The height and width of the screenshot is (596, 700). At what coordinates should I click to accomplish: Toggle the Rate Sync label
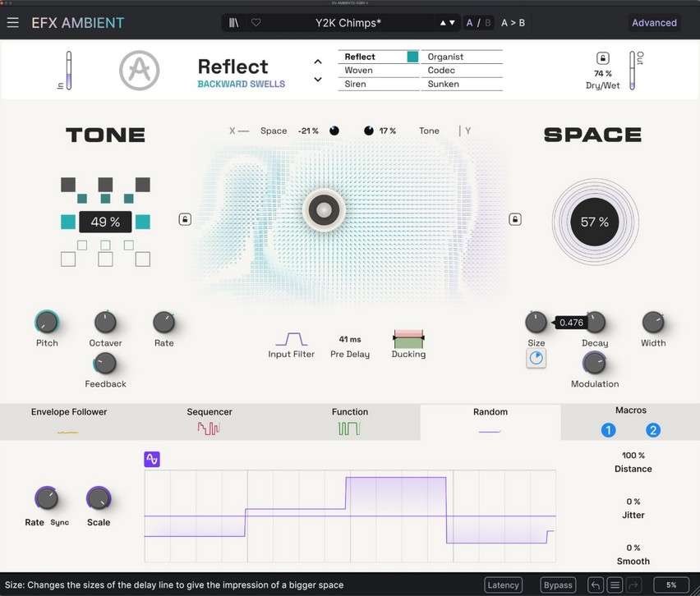click(59, 522)
